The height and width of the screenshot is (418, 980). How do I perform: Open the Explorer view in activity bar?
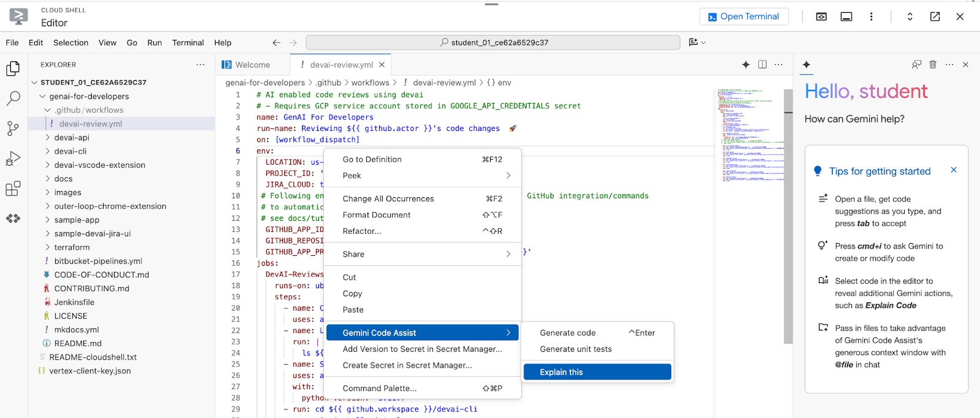click(x=13, y=69)
